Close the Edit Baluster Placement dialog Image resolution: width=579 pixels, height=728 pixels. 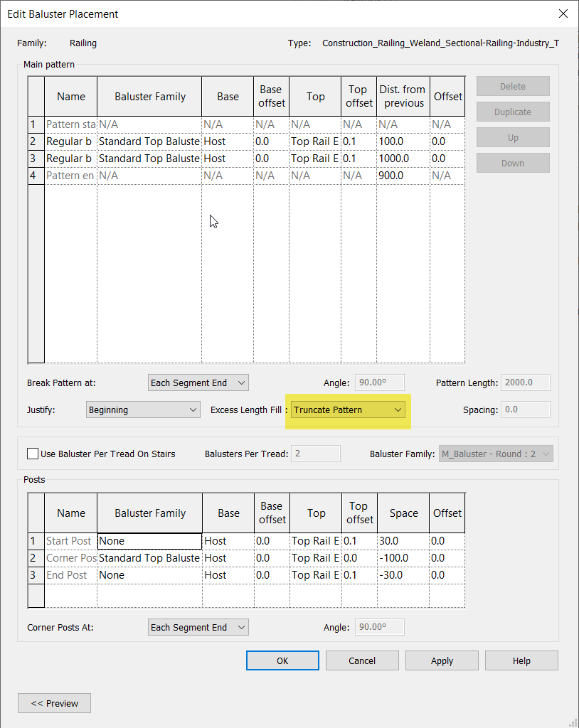click(x=563, y=14)
